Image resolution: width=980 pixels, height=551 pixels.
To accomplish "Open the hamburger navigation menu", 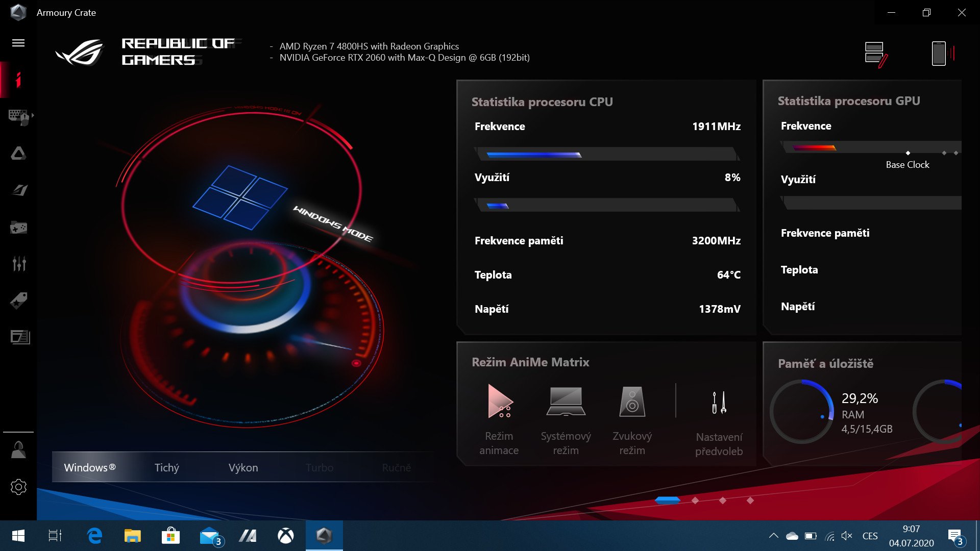I will pyautogui.click(x=18, y=43).
